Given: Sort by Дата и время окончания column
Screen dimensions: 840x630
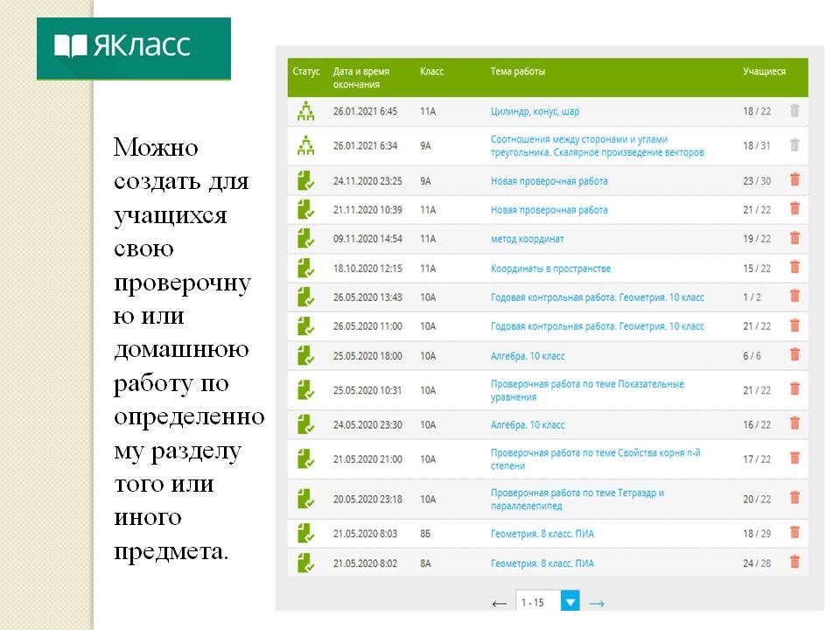Looking at the screenshot, I should 361,78.
